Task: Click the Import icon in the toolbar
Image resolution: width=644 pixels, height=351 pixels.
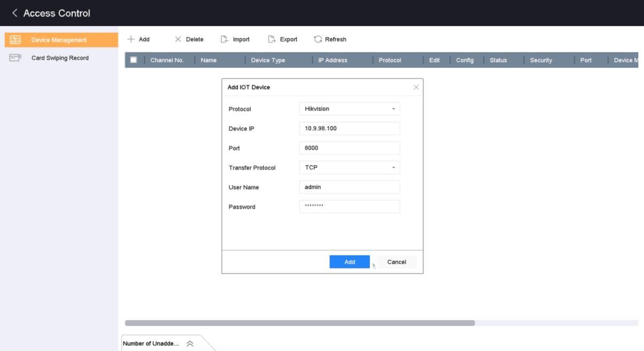Action: (225, 40)
